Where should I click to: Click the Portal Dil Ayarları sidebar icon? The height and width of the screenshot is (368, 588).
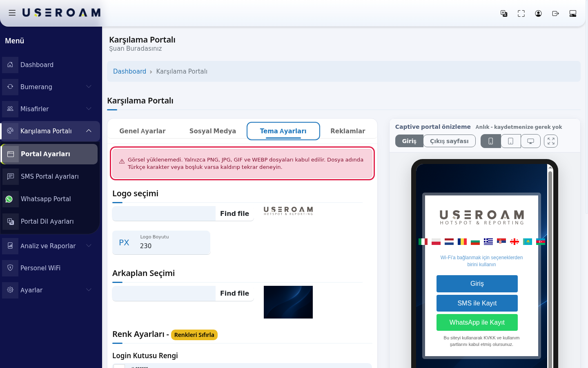click(11, 221)
